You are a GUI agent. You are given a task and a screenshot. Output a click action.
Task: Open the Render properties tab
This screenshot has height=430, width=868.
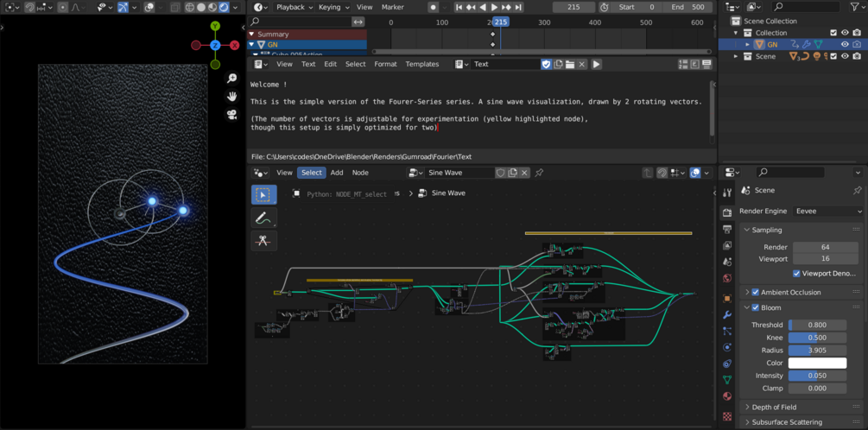tap(727, 212)
